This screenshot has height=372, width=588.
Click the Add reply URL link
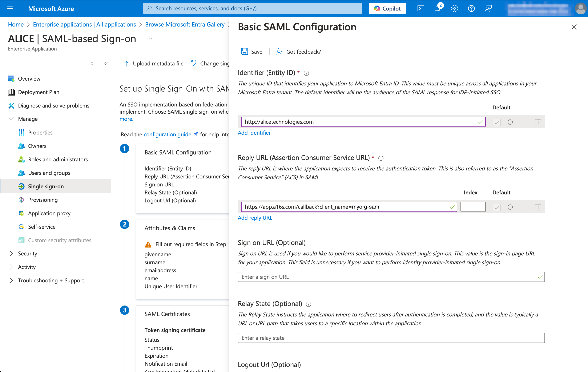[x=255, y=218]
